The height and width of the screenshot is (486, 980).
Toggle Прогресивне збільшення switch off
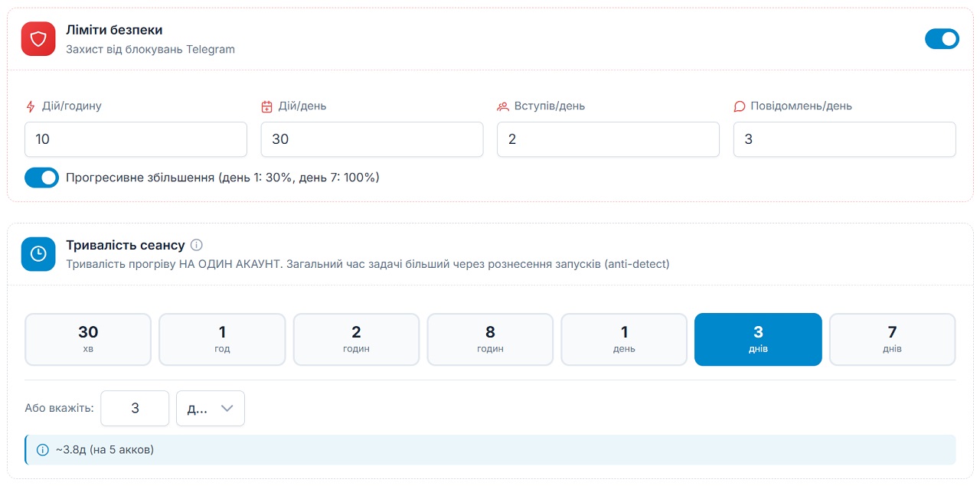pyautogui.click(x=41, y=178)
